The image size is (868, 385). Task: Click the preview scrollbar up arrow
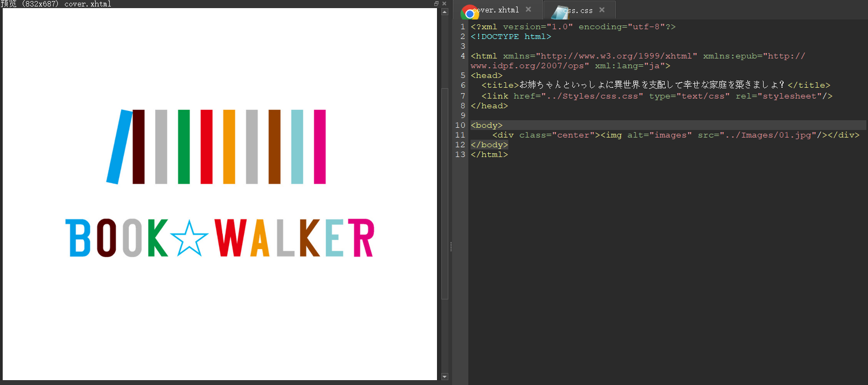click(445, 12)
